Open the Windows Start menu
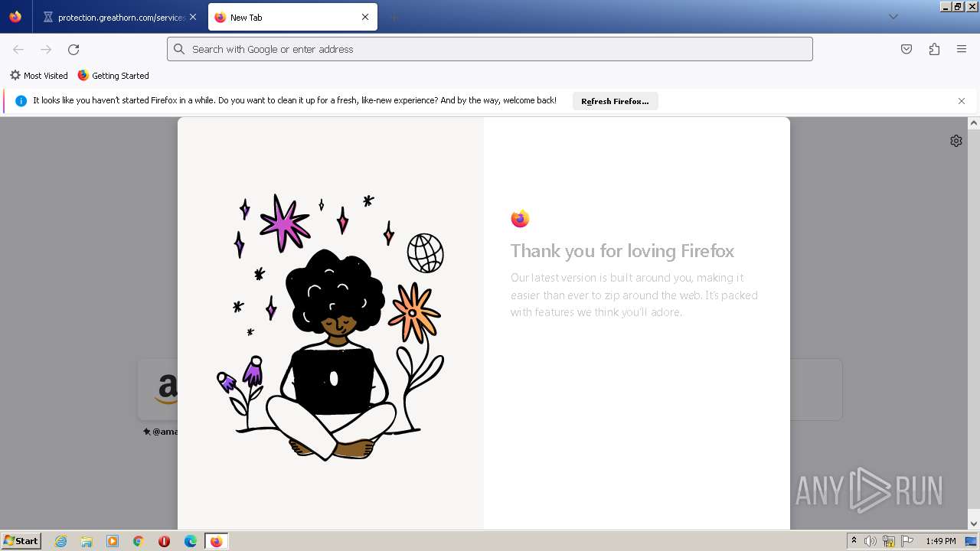The width and height of the screenshot is (980, 551). click(x=21, y=541)
